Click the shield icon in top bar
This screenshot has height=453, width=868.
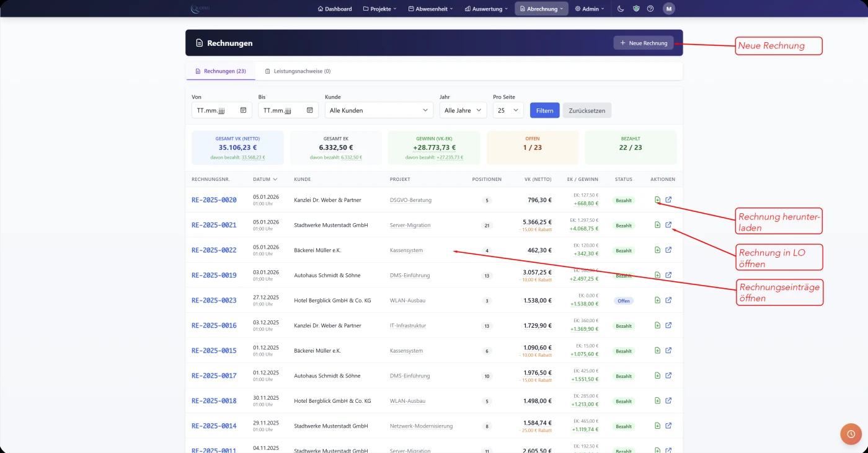click(635, 9)
